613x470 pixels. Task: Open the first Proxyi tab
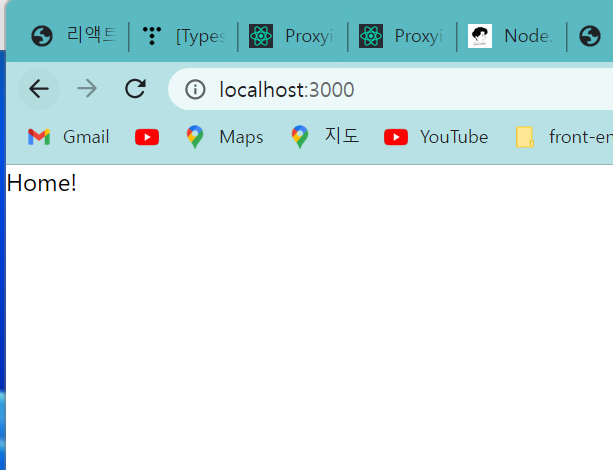(x=292, y=36)
